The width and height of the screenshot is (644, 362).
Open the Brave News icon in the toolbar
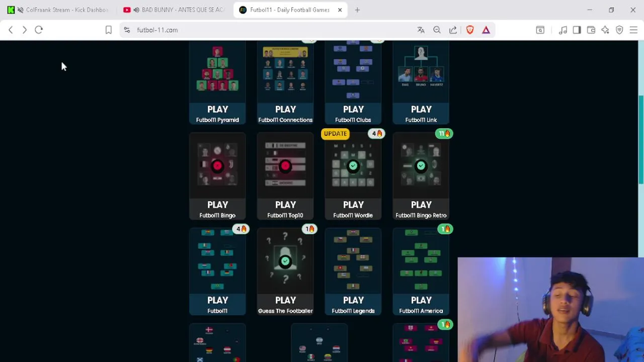coord(540,30)
